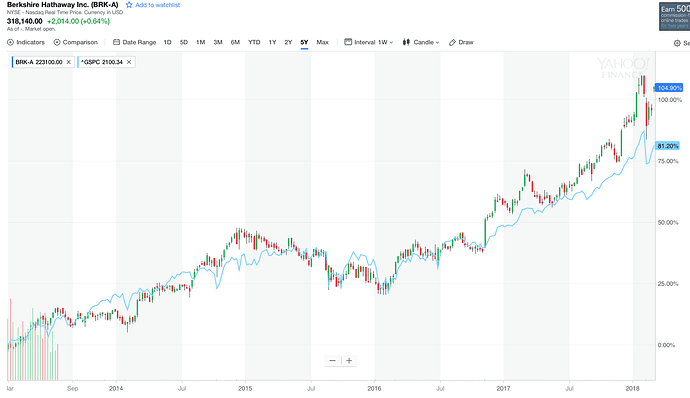Image resolution: width=690 pixels, height=398 pixels.
Task: Click the Add to watchlist link
Action: point(158,5)
